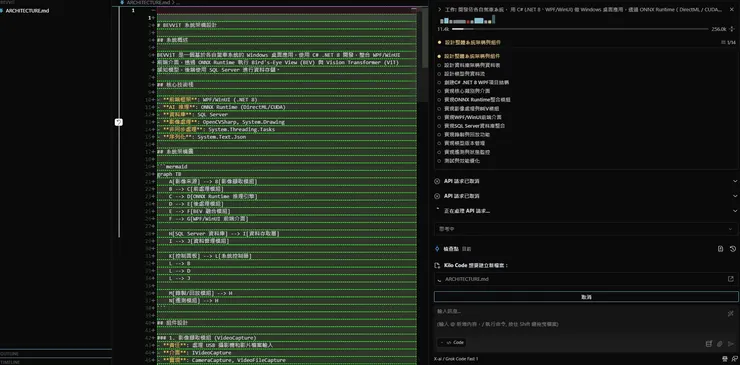Toggle status circle of the C# .NET 8 todo
The height and width of the screenshot is (365, 740).
(x=439, y=82)
